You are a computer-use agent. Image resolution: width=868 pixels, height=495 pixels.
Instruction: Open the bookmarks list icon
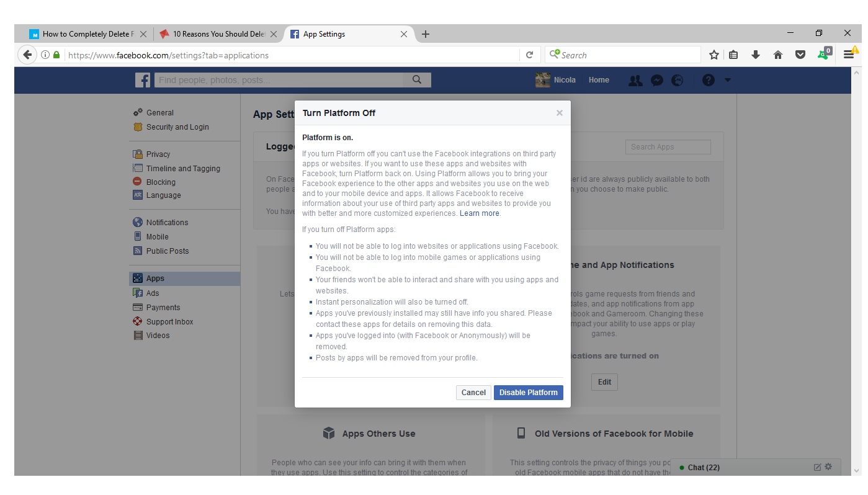point(733,55)
